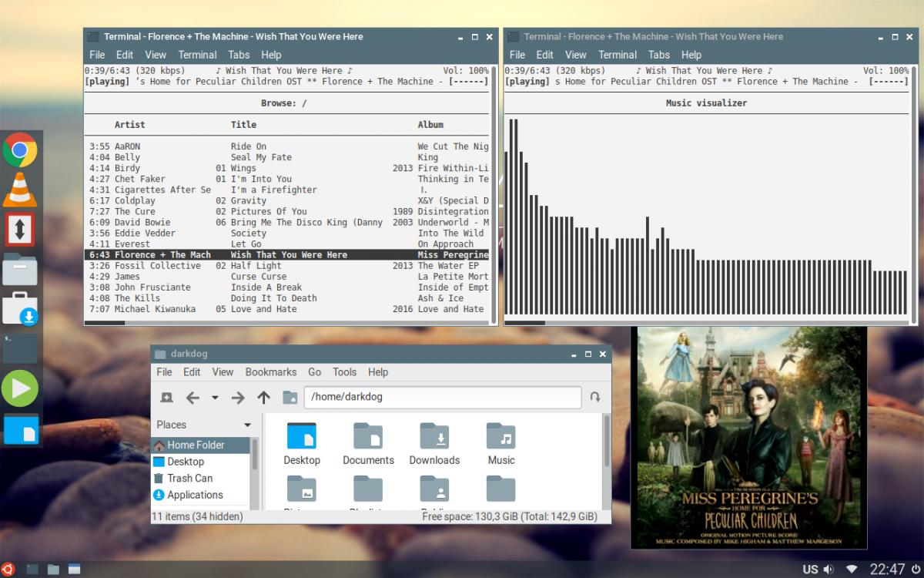The height and width of the screenshot is (578, 924).
Task: Open the Tools menu in the file manager
Action: (x=344, y=371)
